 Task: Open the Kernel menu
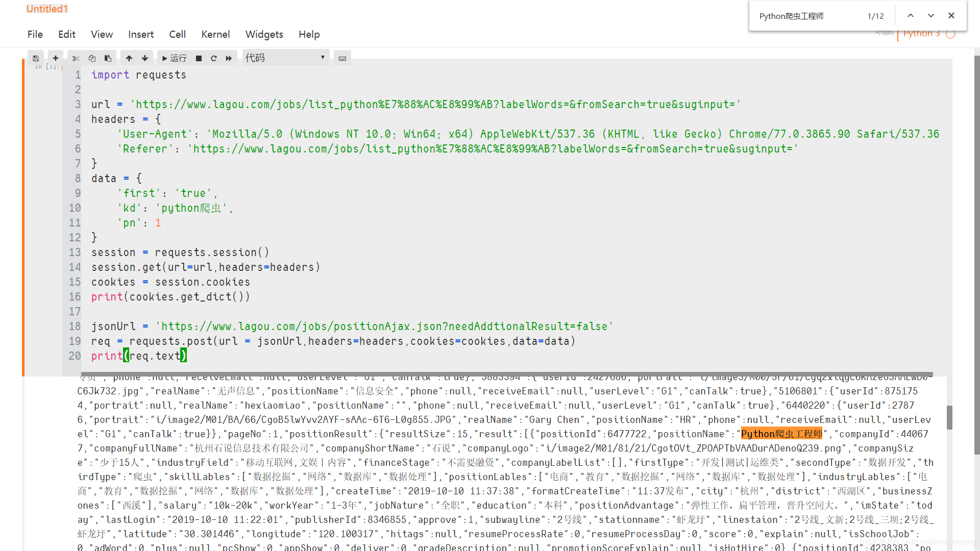215,34
